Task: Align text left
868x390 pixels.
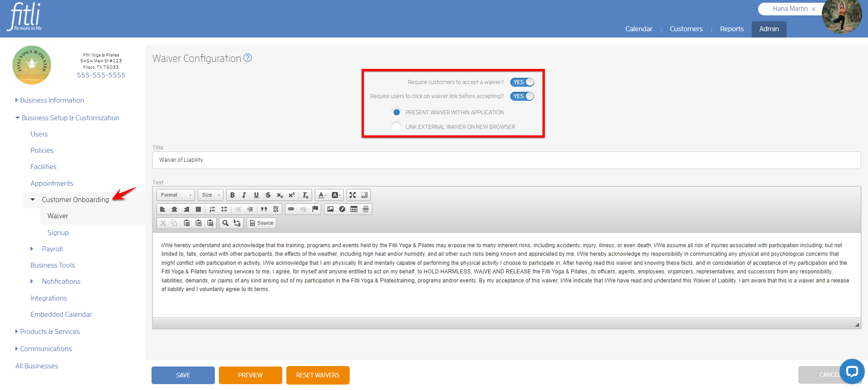Action: pyautogui.click(x=163, y=209)
